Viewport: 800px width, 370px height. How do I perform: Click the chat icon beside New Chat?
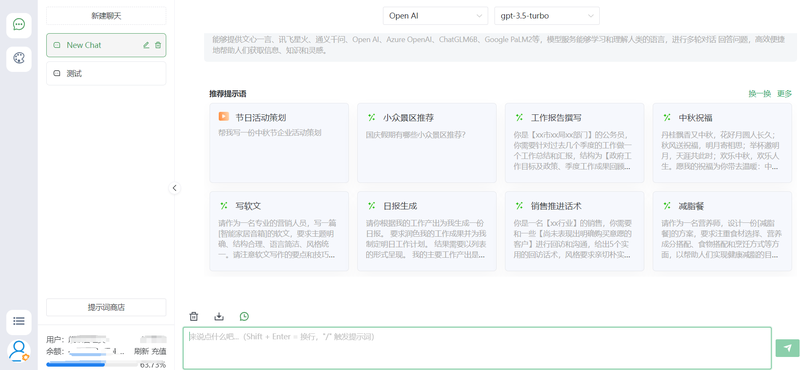coord(57,45)
